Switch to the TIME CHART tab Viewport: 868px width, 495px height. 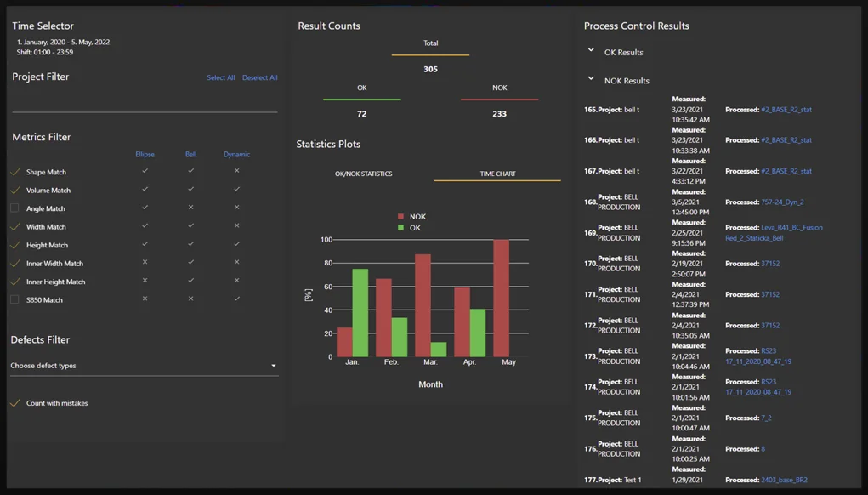point(497,174)
